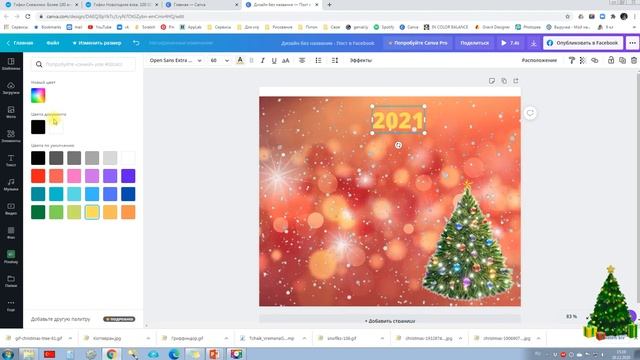Open the Text panel in the sidebar
The height and width of the screenshot is (360, 640).
click(11, 160)
